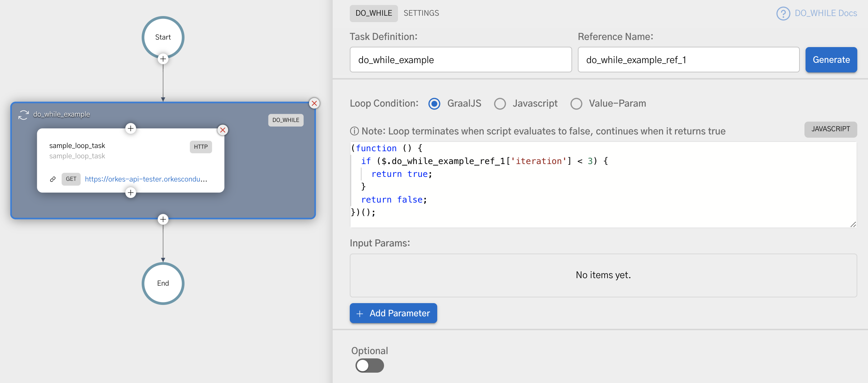Switch to the SETTINGS tab
This screenshot has width=868, height=383.
pos(421,13)
